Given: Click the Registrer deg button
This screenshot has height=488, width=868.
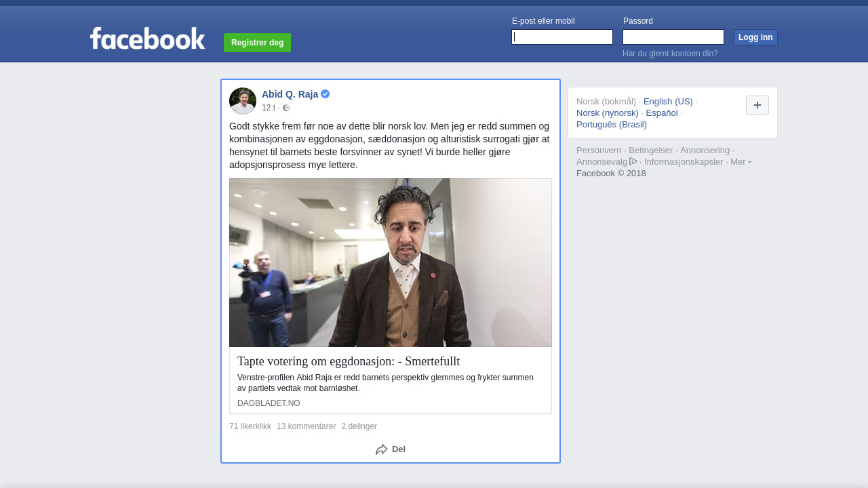Looking at the screenshot, I should coord(257,43).
